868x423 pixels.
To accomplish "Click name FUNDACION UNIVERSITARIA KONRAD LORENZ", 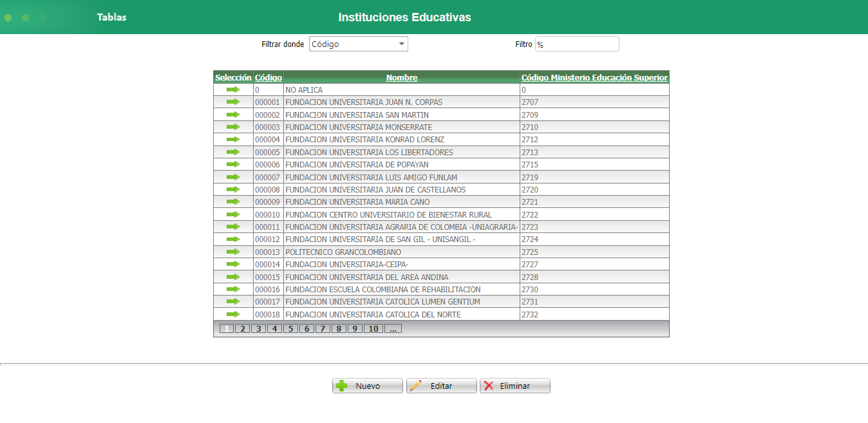I will pyautogui.click(x=364, y=140).
